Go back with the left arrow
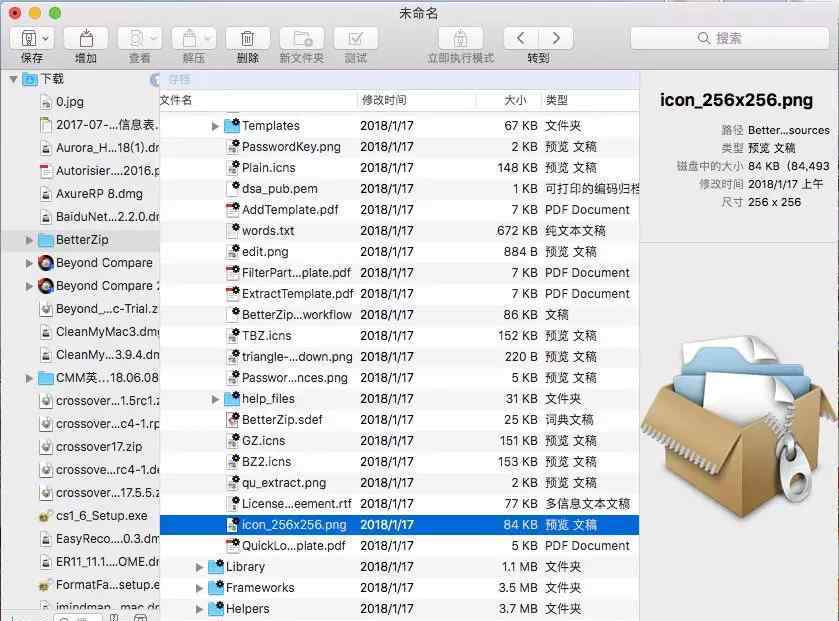This screenshot has height=621, width=839. coord(521,38)
